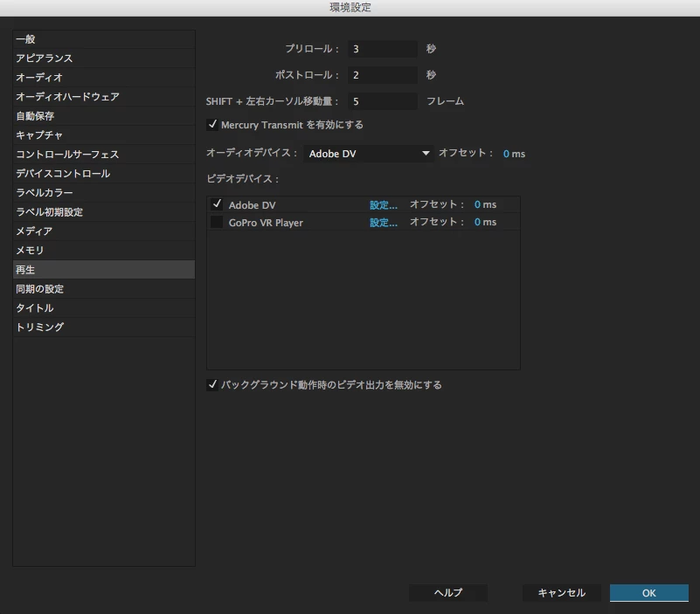700x614 pixels.
Task: Go to the オーディオ preferences
Action: 104,78
